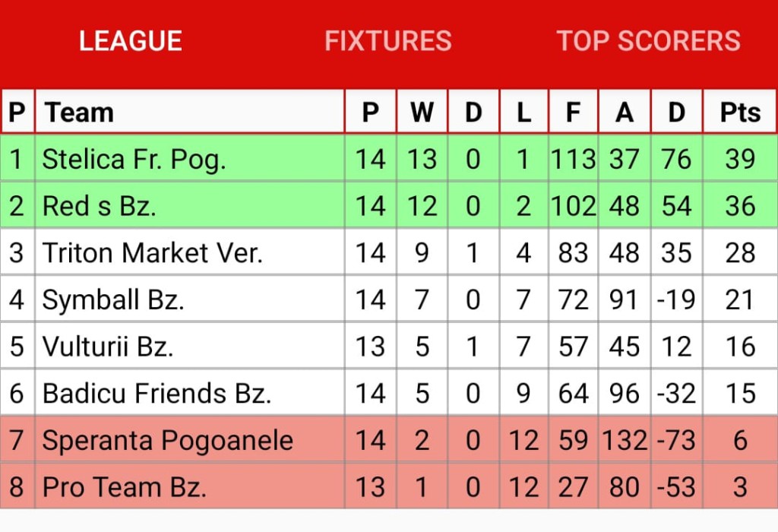
Task: Select the Stelica Fr. Pog. team row
Action: [389, 160]
